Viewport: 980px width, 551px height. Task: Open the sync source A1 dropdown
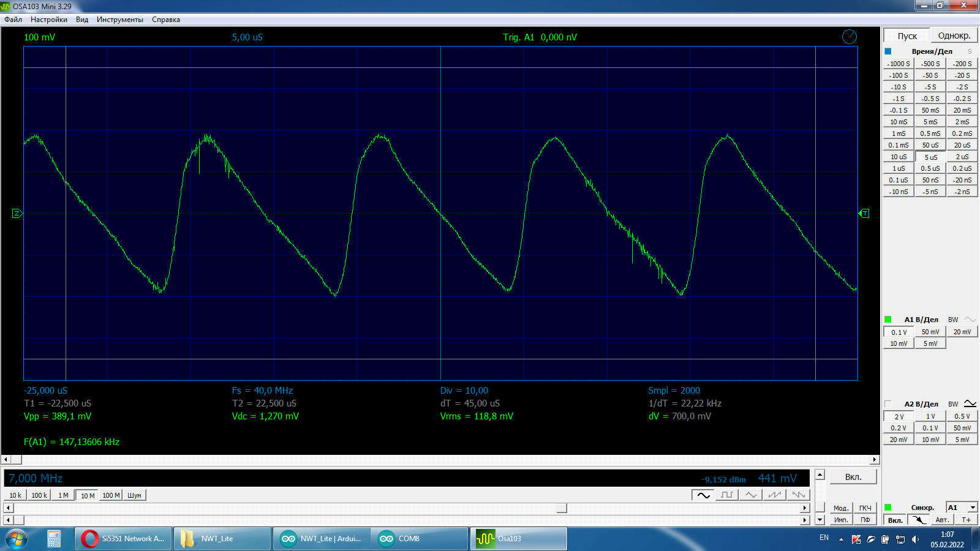(x=973, y=508)
